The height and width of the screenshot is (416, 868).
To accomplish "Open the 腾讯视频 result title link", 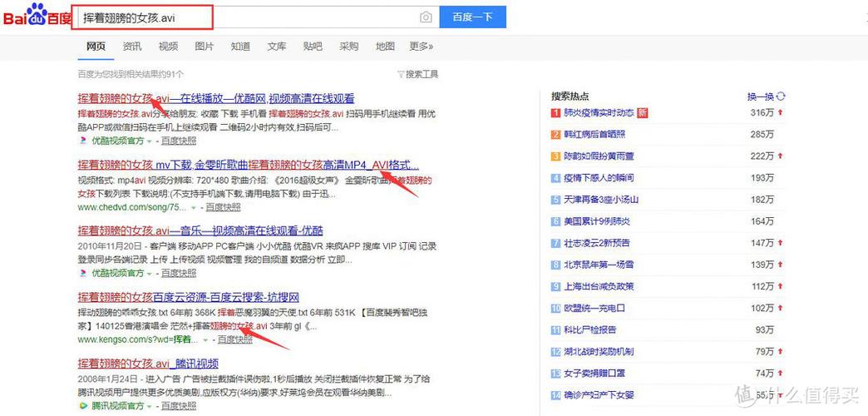I will pyautogui.click(x=148, y=364).
